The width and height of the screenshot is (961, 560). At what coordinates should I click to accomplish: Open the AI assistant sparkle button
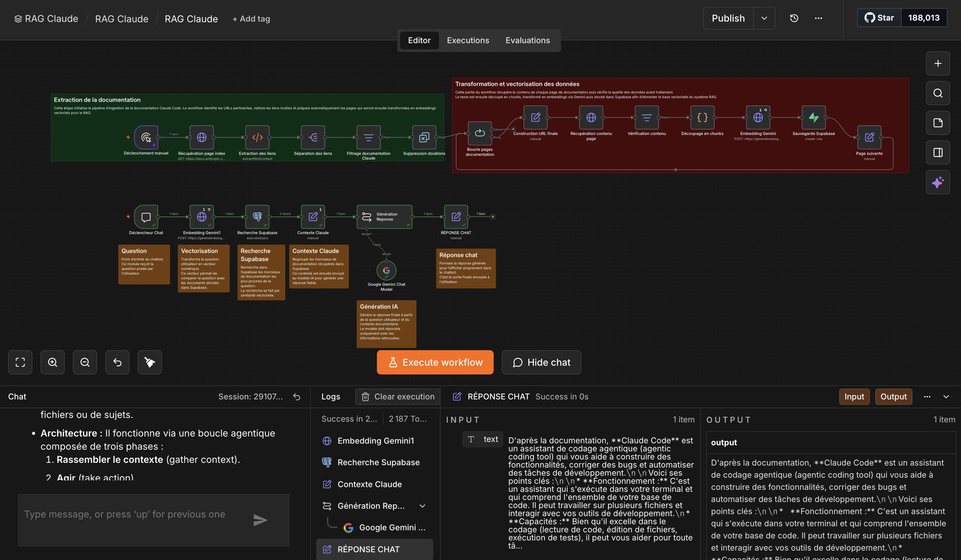[x=938, y=182]
